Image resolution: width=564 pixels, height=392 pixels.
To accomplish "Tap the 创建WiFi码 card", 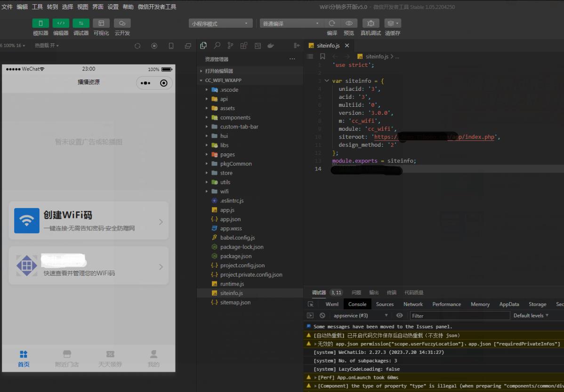I will coord(89,220).
